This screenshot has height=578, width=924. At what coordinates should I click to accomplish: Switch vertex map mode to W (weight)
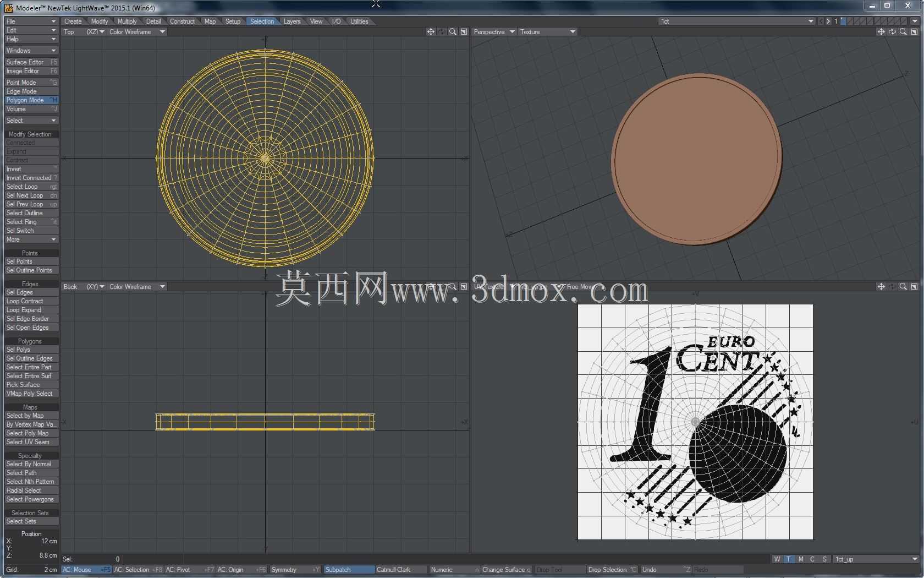tap(777, 559)
